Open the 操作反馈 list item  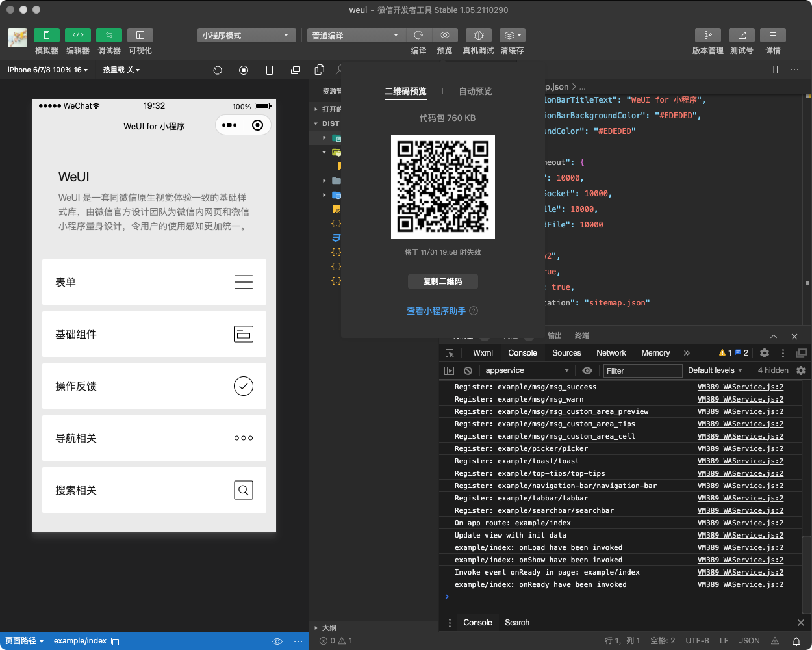click(154, 386)
